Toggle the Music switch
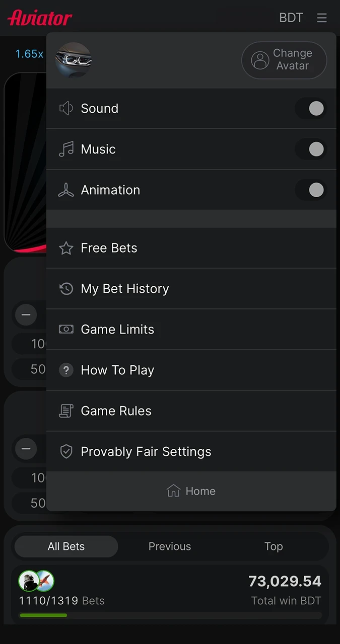Image resolution: width=340 pixels, height=644 pixels. tap(311, 149)
